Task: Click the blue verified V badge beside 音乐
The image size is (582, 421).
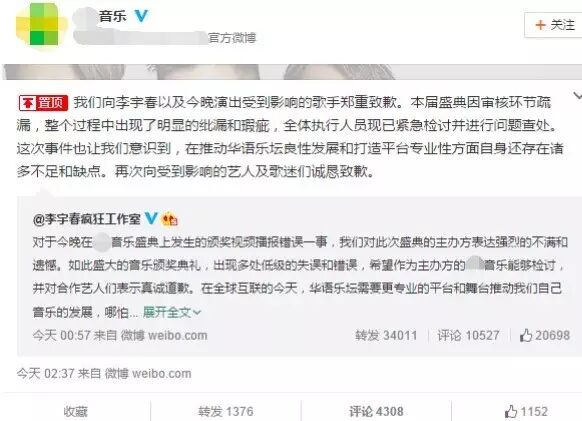Action: click(141, 16)
